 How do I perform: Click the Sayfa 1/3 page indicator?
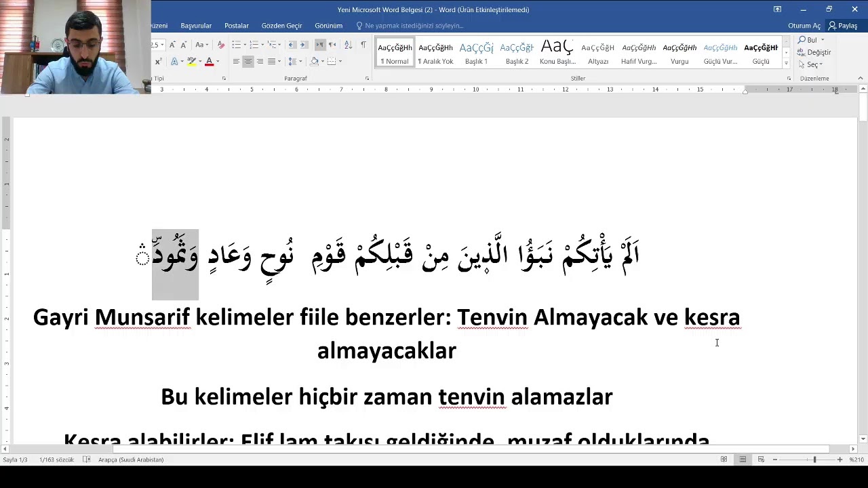pyautogui.click(x=15, y=460)
